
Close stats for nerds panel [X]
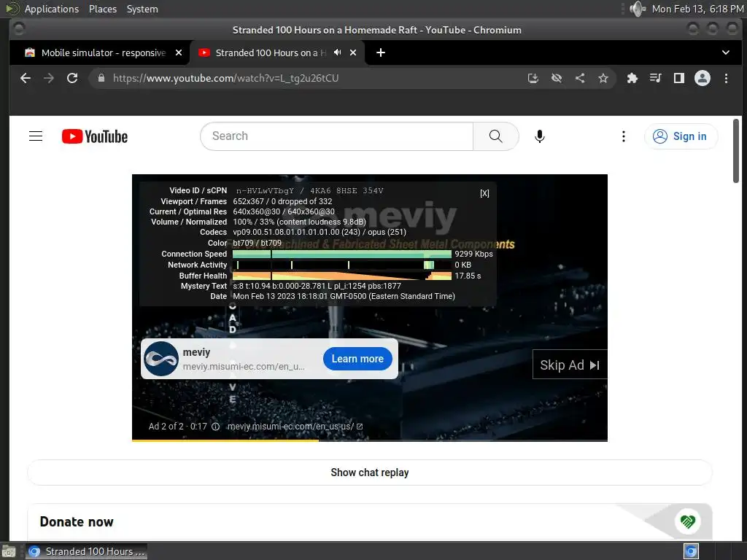point(484,193)
